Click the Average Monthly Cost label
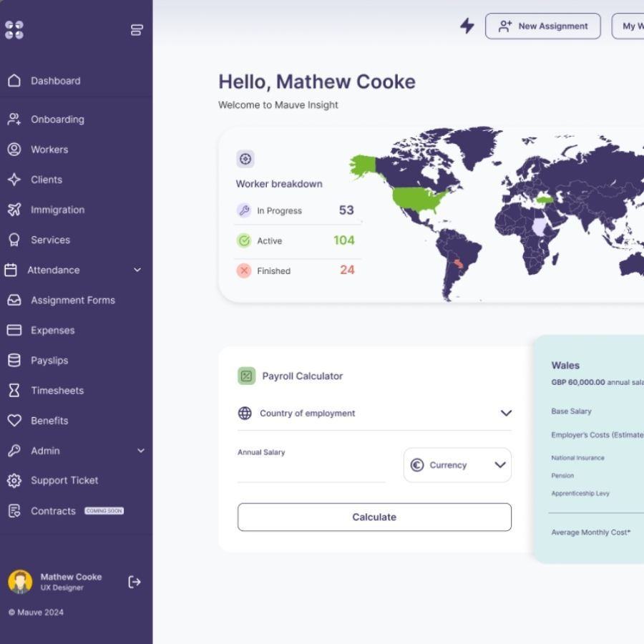Viewport: 644px width, 644px height. pyautogui.click(x=590, y=532)
